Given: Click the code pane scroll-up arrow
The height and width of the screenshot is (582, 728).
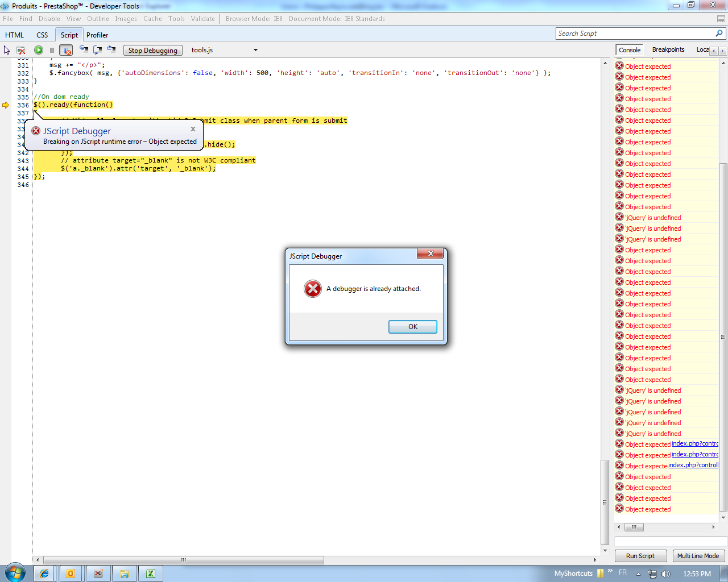Looking at the screenshot, I should point(605,63).
